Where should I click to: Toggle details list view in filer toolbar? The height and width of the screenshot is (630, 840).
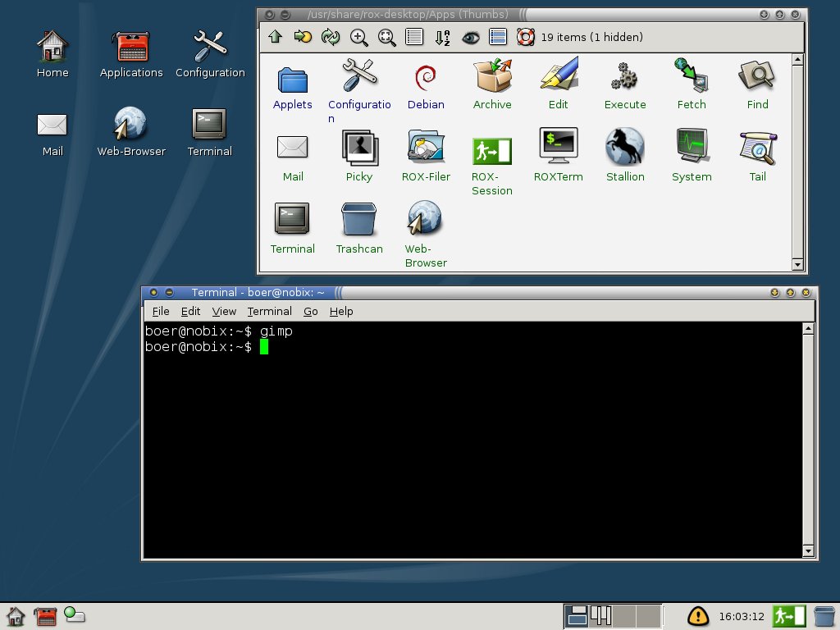(414, 37)
